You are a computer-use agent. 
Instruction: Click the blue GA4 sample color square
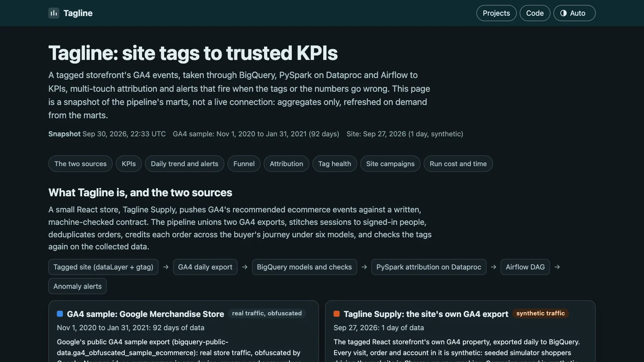(60, 314)
